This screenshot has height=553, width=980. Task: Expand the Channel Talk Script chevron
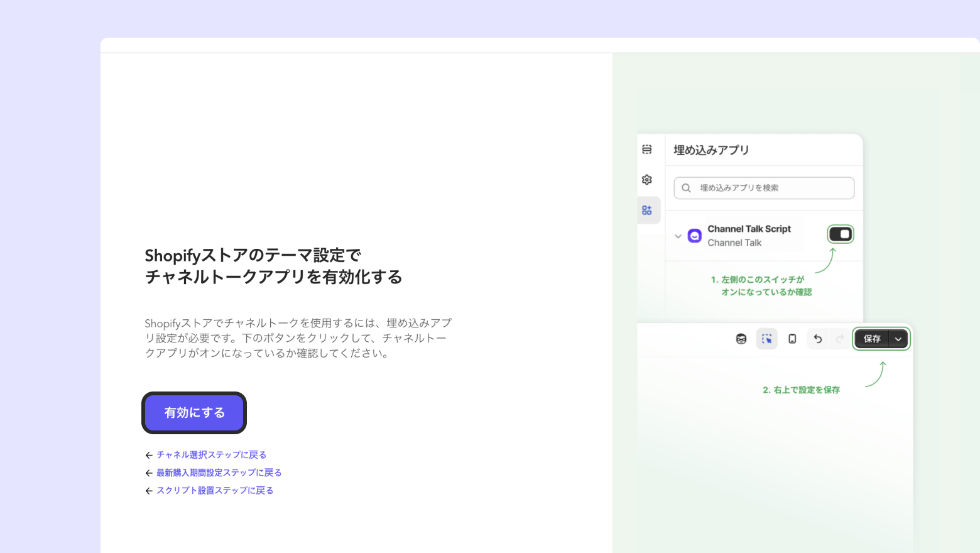click(x=678, y=236)
